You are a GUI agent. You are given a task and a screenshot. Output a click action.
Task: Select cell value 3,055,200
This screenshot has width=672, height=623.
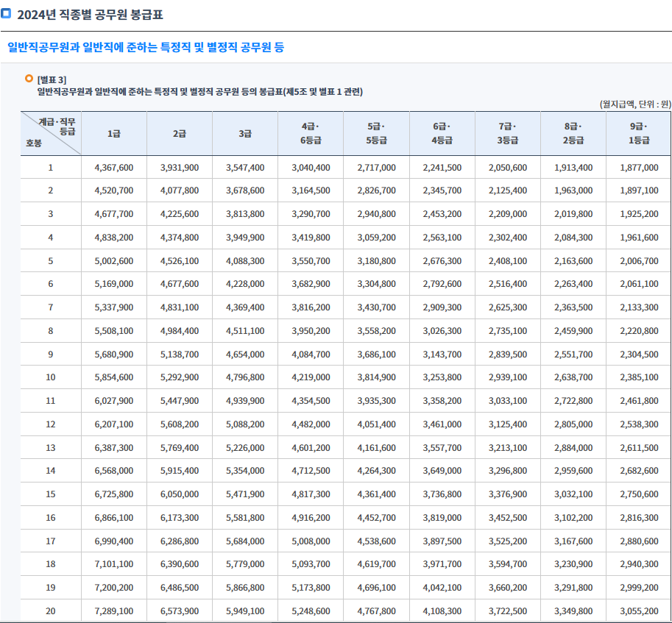pyautogui.click(x=639, y=611)
